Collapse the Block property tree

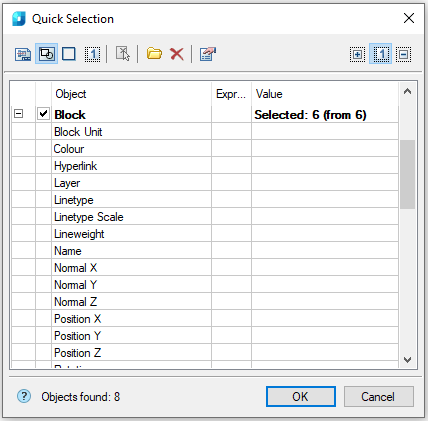tap(19, 114)
